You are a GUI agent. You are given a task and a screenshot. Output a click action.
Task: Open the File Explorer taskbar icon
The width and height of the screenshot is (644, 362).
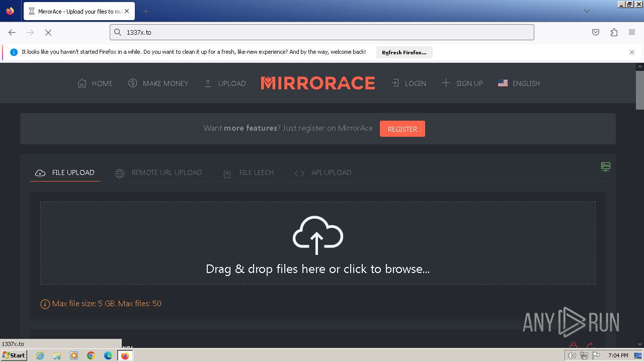pyautogui.click(x=57, y=355)
